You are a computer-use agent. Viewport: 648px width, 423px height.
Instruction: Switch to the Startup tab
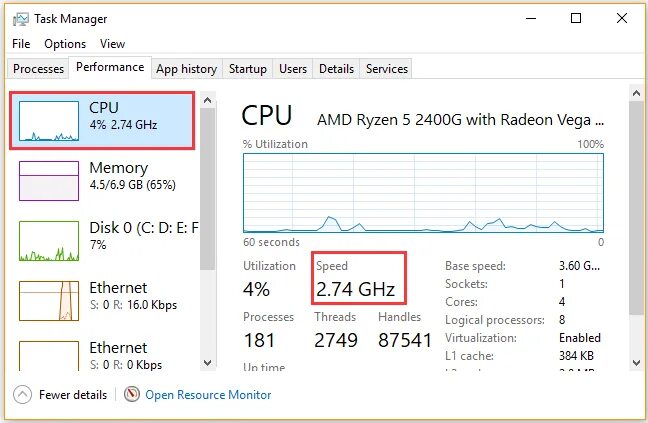[x=247, y=69]
